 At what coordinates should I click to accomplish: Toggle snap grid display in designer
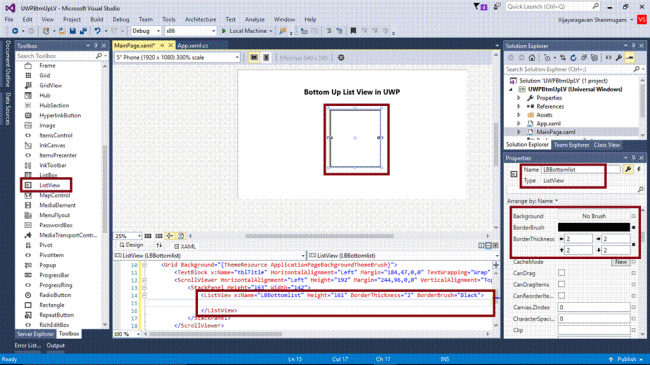148,236
